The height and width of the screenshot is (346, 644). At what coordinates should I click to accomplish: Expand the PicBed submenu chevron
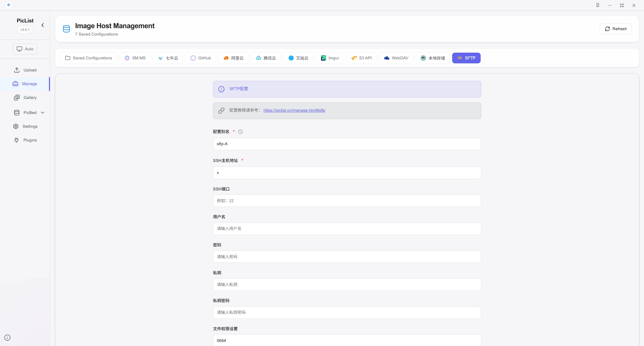(x=43, y=113)
